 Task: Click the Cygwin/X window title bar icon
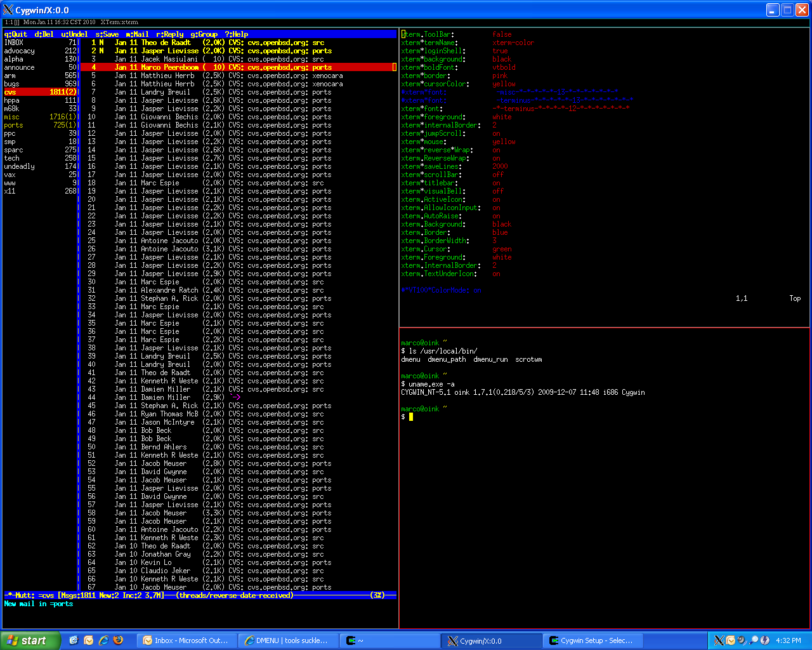(x=8, y=10)
